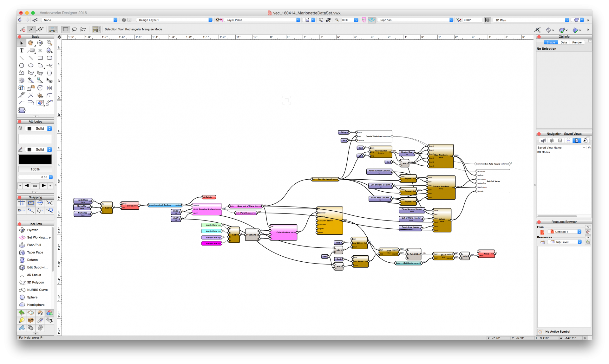Toggle Snap to Object
Screen dimensions: 609x364
click(x=31, y=203)
